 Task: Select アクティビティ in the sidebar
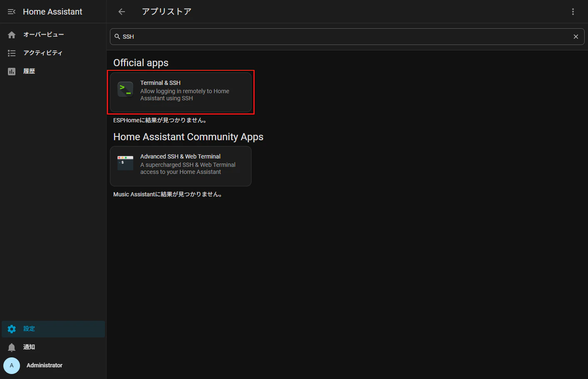43,53
